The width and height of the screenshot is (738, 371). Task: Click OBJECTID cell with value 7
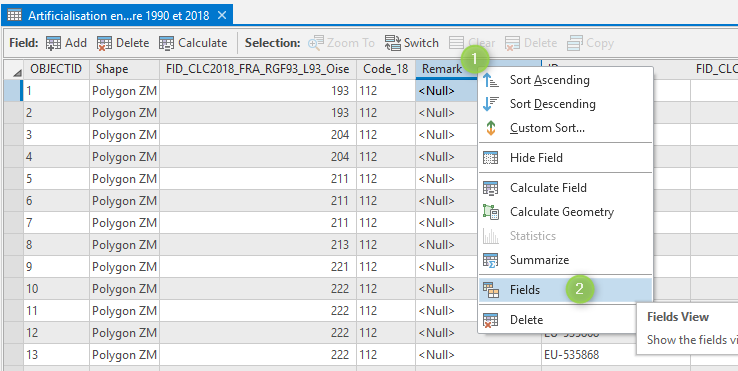coord(56,223)
